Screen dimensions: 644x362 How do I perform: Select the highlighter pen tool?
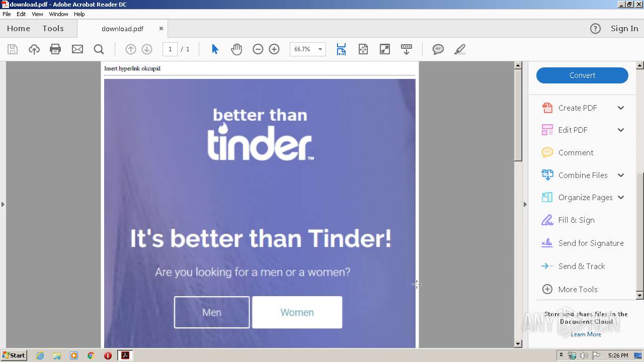[459, 49]
